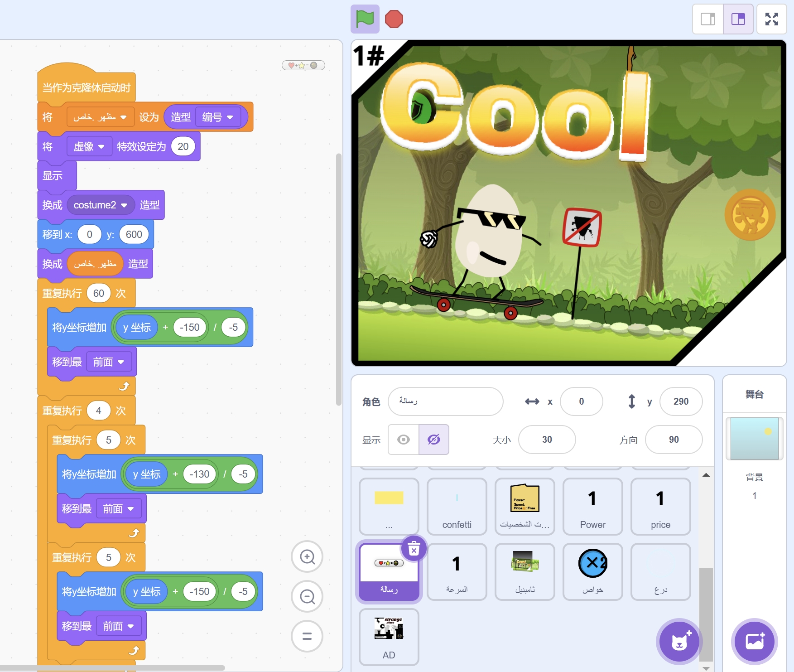Screen dimensions: 794x672
Task: Edit the sprite x position field
Action: [582, 401]
